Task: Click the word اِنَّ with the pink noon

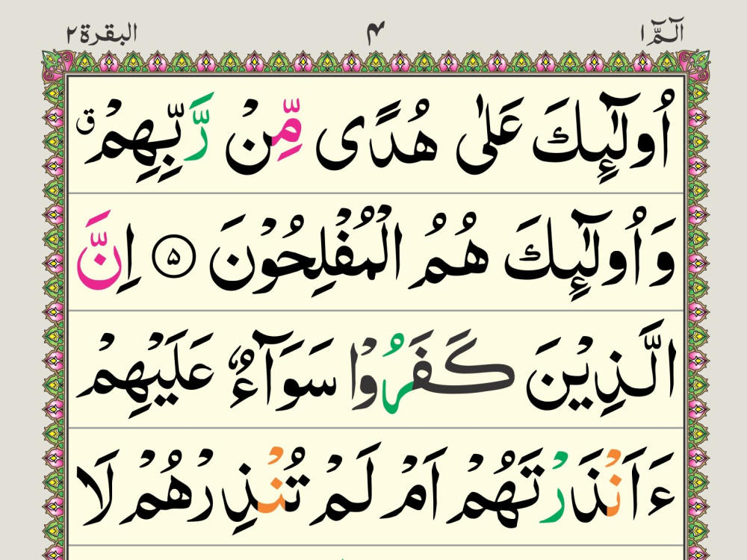Action: (x=106, y=251)
